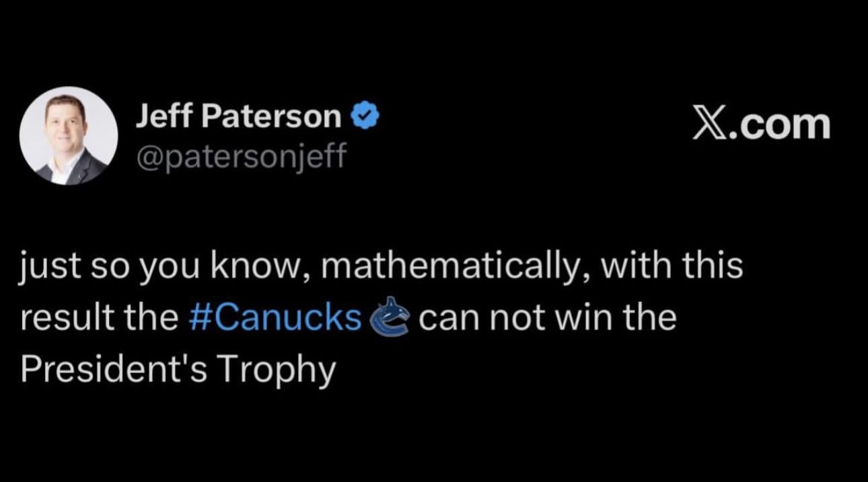The height and width of the screenshot is (482, 868).
Task: Click the word "win" in the tweet
Action: tap(583, 318)
